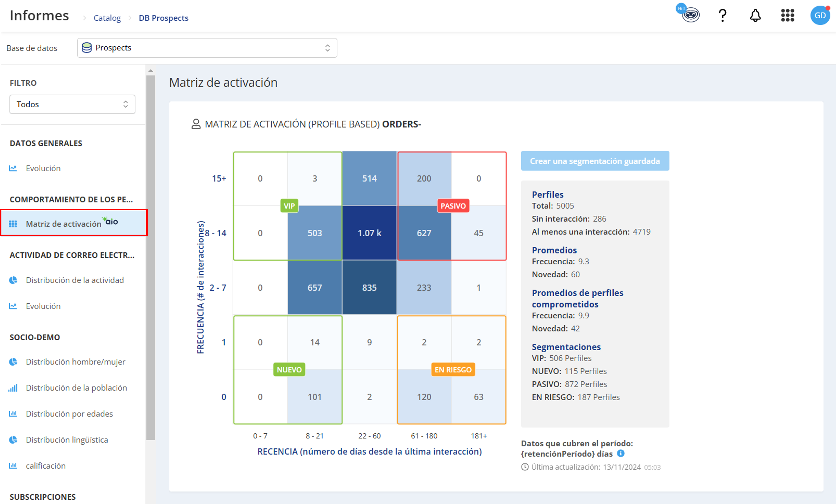Open Distribución por edades report
836x504 pixels.
coord(69,414)
